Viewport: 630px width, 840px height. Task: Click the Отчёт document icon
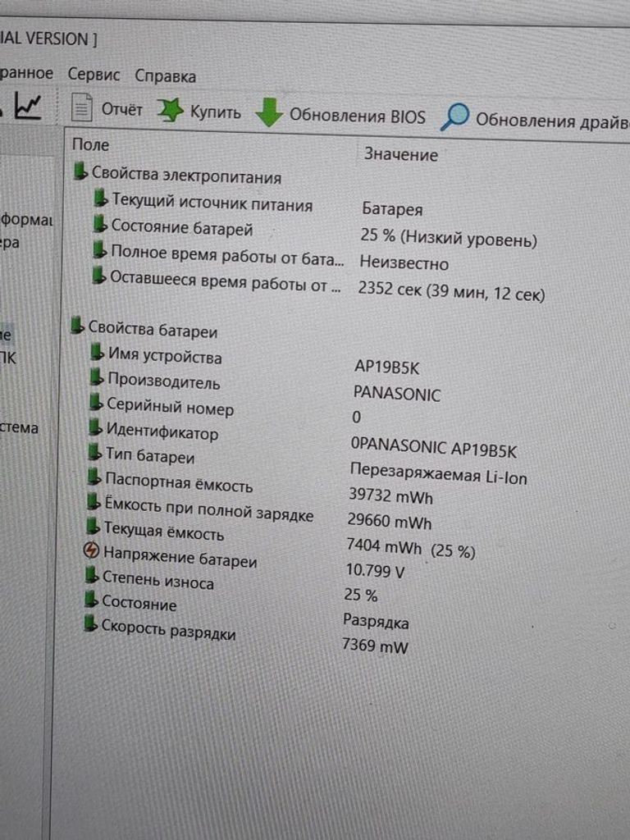82,107
